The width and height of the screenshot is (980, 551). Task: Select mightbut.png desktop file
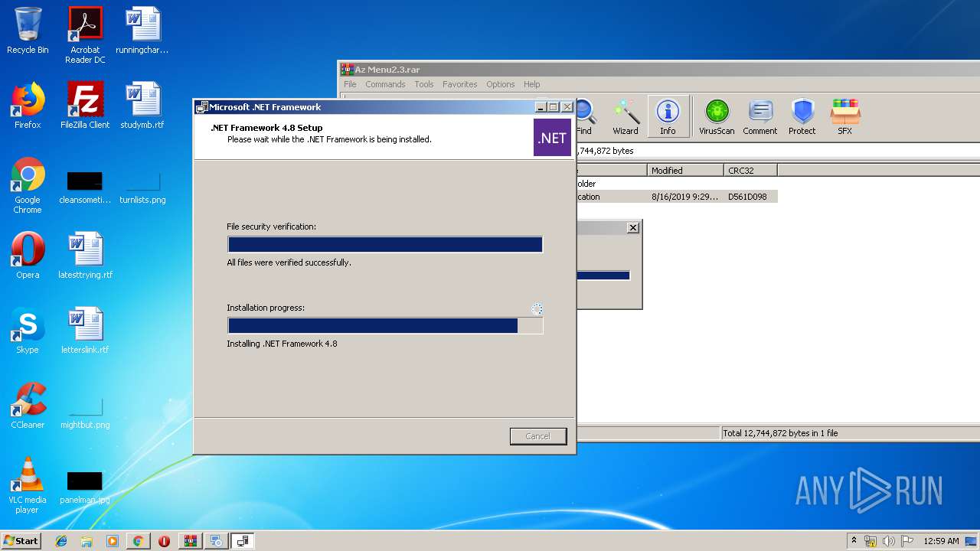tap(85, 413)
